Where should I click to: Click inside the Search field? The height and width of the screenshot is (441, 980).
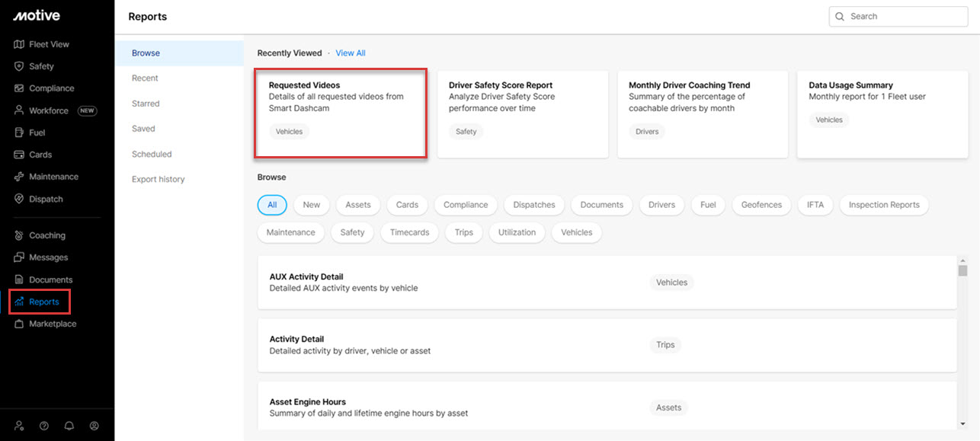coord(898,16)
